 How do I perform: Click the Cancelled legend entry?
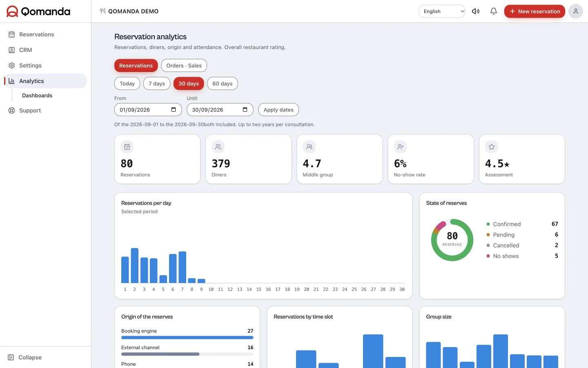pos(522,245)
